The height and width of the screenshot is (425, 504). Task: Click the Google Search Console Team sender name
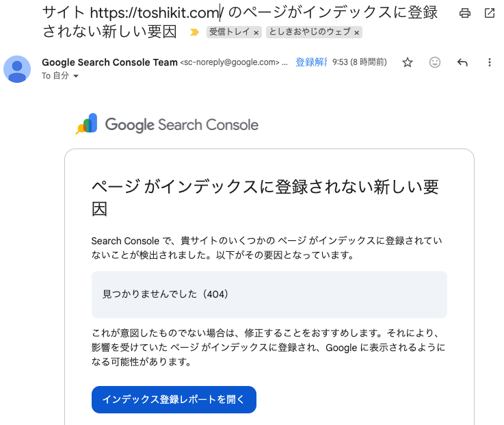pyautogui.click(x=109, y=62)
